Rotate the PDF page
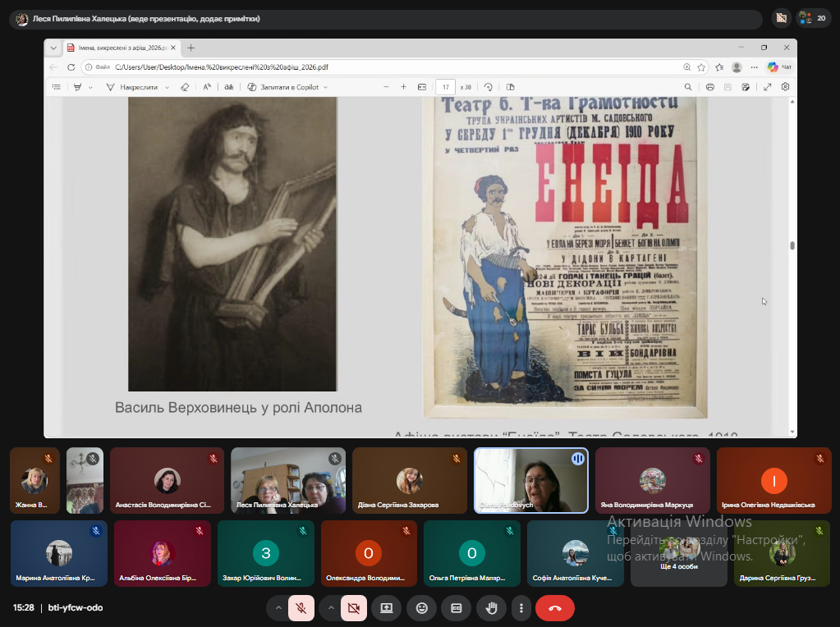The height and width of the screenshot is (627, 840). [488, 87]
